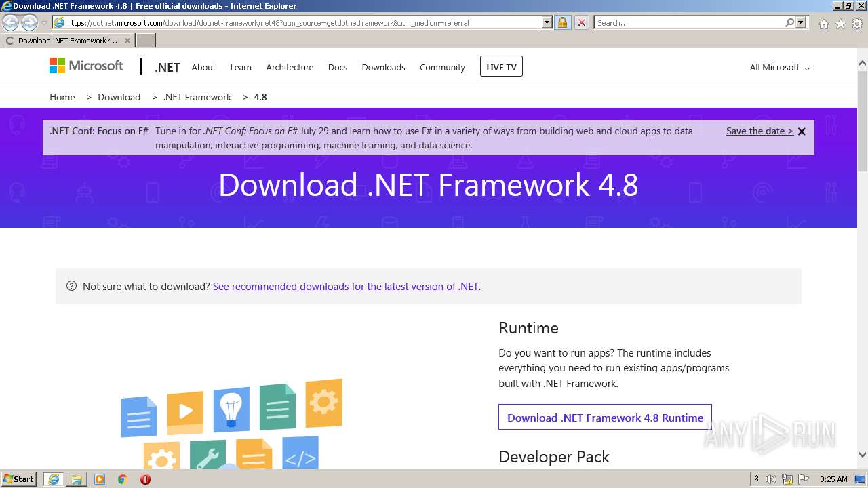The height and width of the screenshot is (488, 868).
Task: Go forward with the browser Forward arrow
Action: (29, 23)
